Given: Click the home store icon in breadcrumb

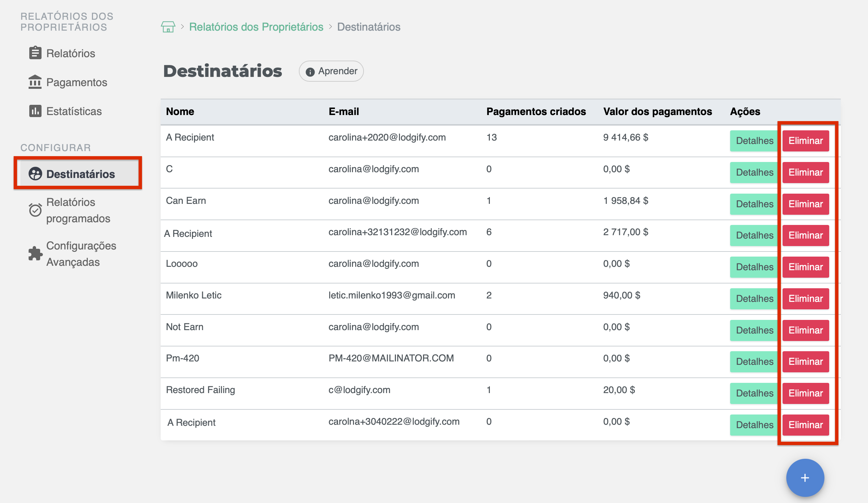Looking at the screenshot, I should pyautogui.click(x=168, y=27).
